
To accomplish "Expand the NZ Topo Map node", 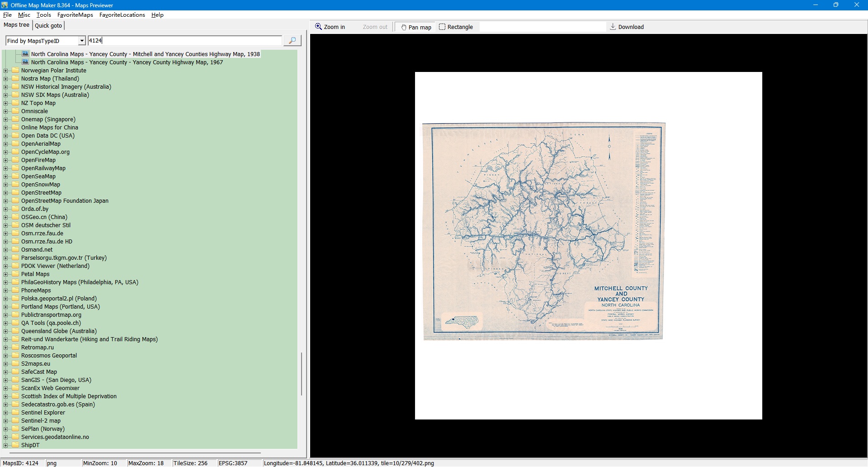I will [x=6, y=103].
